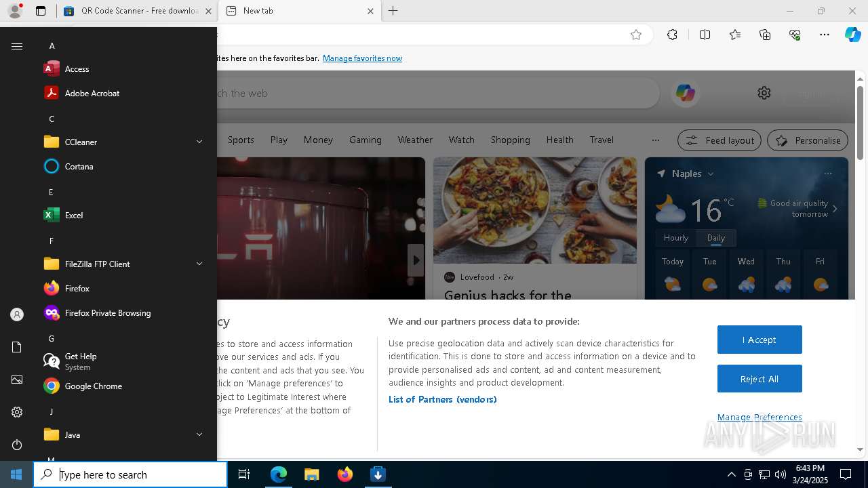868x488 pixels.
Task: Add this page to favorites star
Action: pyautogui.click(x=635, y=35)
